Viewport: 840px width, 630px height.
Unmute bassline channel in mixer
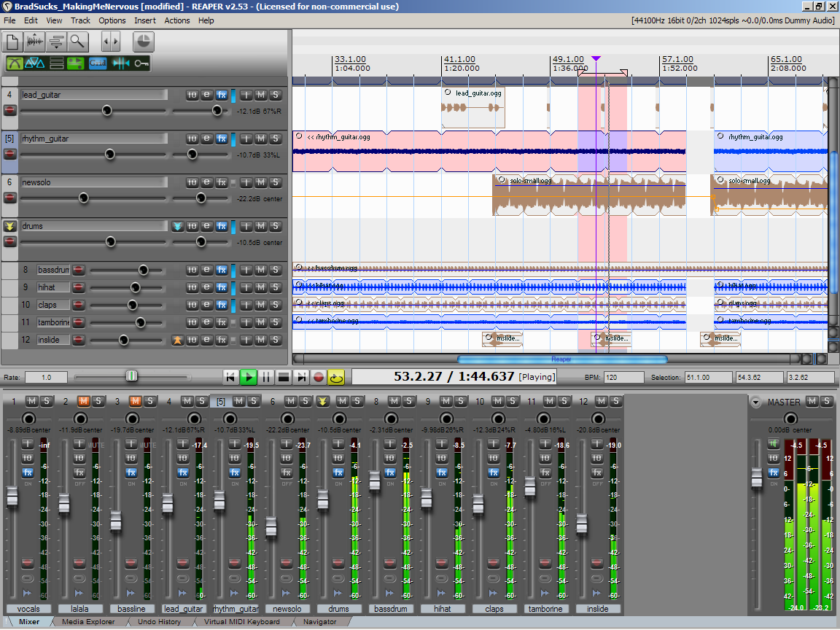click(136, 401)
